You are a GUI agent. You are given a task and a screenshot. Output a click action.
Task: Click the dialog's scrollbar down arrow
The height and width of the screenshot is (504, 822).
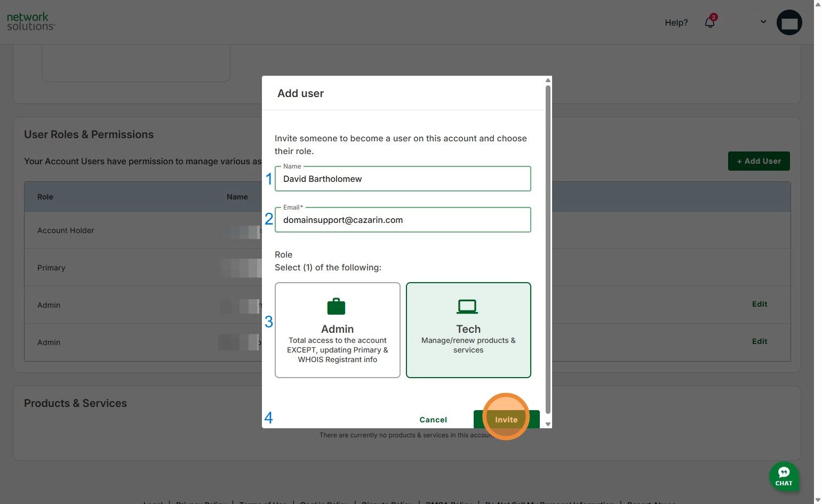(x=548, y=424)
